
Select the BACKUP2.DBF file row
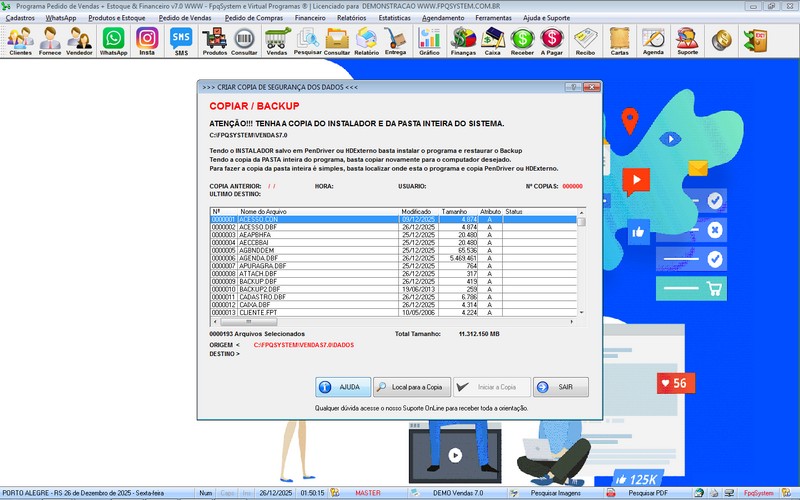point(393,289)
